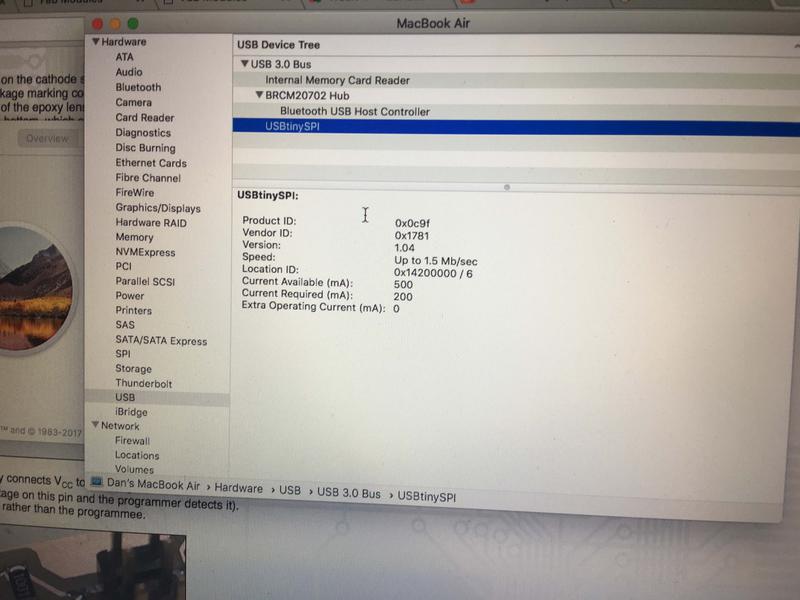Open FireWire in the sidebar
Viewport: 800px width, 600px height.
pyautogui.click(x=135, y=192)
